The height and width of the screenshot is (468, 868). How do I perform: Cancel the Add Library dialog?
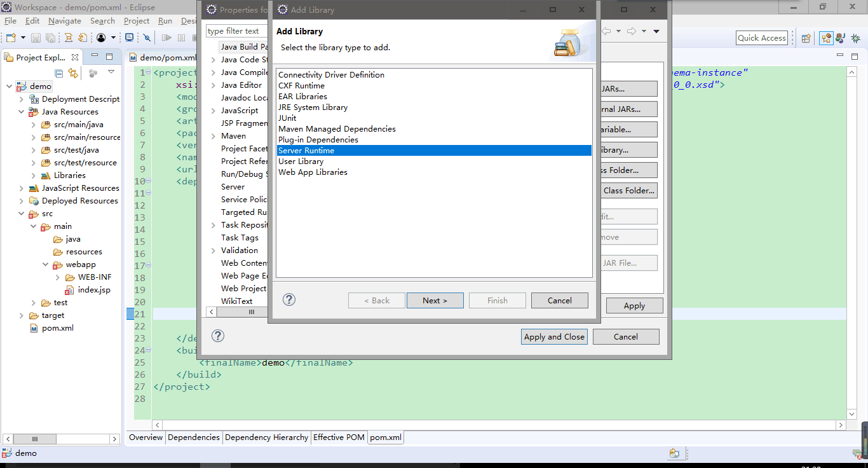[x=559, y=300]
